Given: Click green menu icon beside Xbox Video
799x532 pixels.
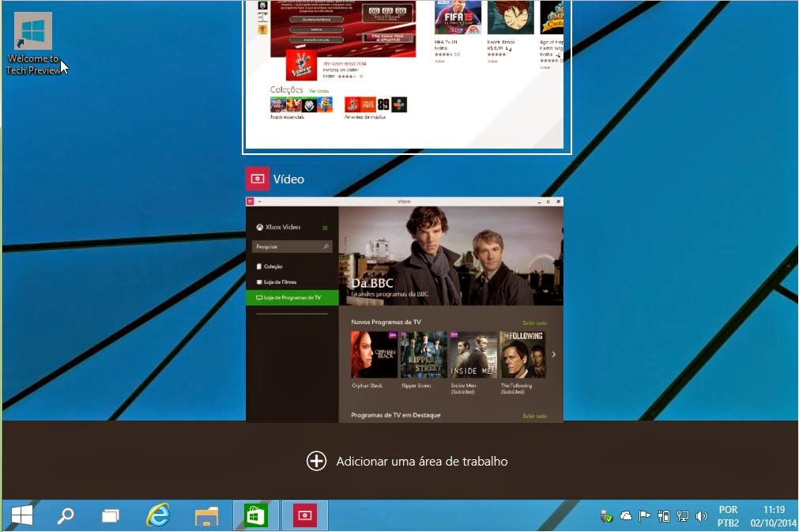Looking at the screenshot, I should pos(325,228).
